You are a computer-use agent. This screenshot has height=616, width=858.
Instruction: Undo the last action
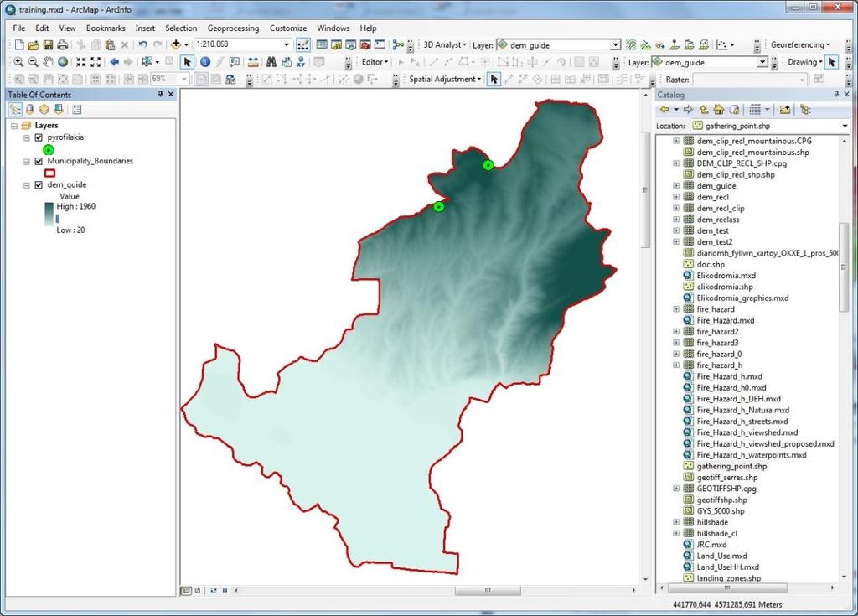pyautogui.click(x=142, y=45)
